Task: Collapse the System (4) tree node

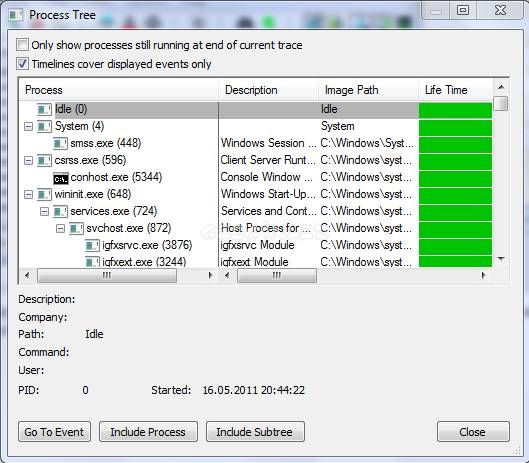Action: click(29, 127)
